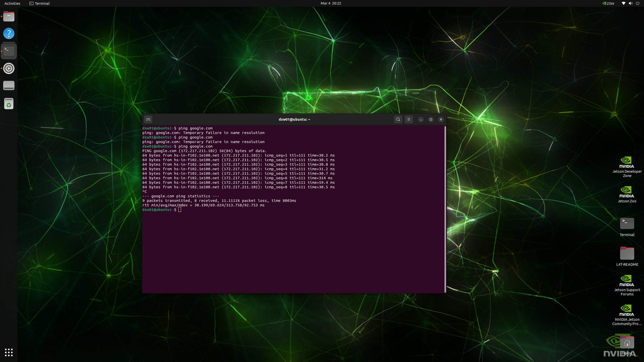Image resolution: width=644 pixels, height=362 pixels.
Task: Open the L4T-README folder on the desktop
Action: (627, 253)
